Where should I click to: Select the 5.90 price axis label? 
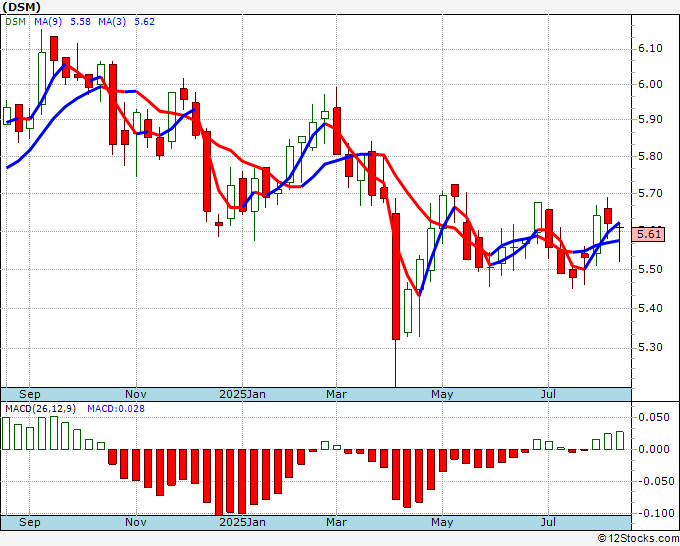pos(651,119)
